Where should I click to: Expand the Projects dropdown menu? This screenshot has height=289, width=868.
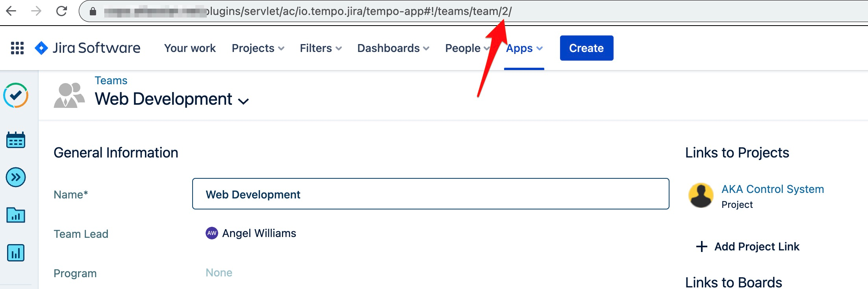(x=258, y=48)
